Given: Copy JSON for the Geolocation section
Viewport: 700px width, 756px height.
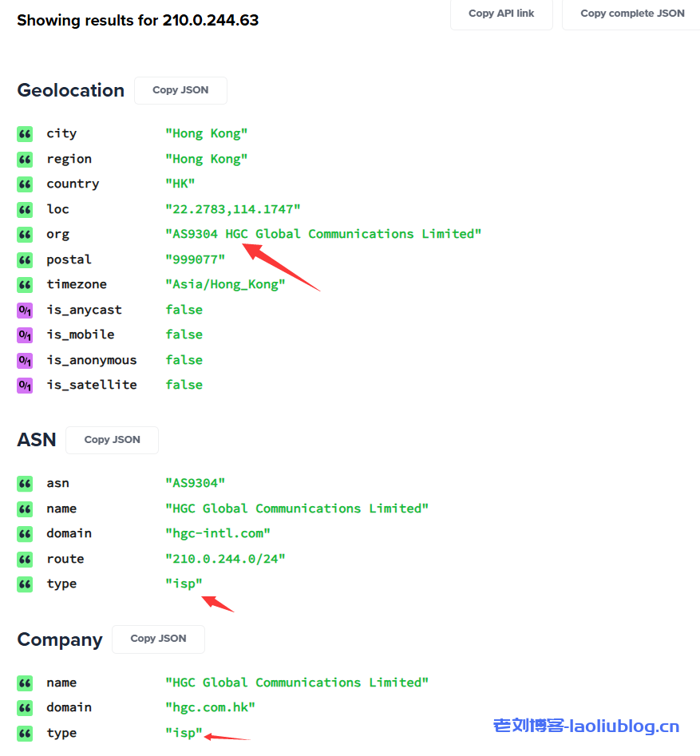Looking at the screenshot, I should coord(180,90).
